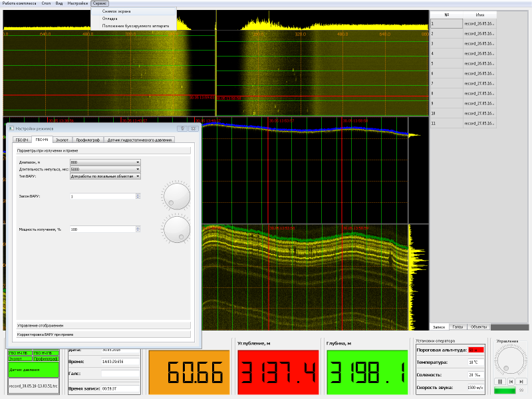The image size is (532, 399).
Task: Click the Закон ВАРУ value field
Action: 103,196
